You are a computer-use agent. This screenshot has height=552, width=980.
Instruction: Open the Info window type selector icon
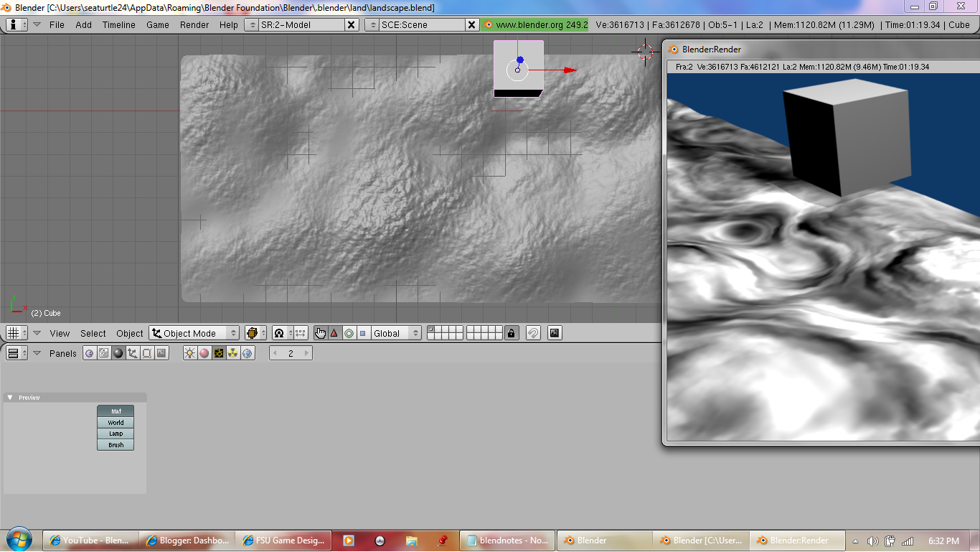point(17,24)
